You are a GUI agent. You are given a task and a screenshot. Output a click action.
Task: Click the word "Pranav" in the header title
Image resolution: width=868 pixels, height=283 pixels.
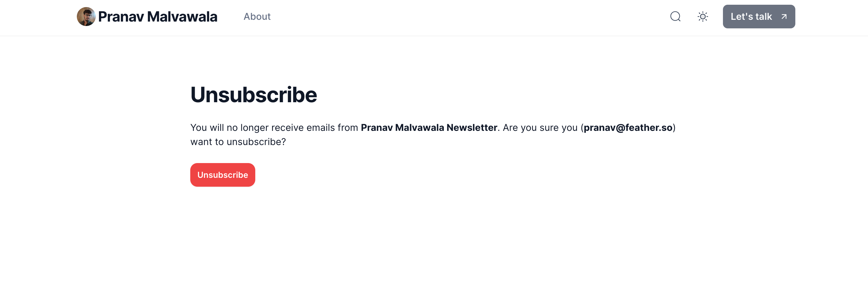coord(121,17)
